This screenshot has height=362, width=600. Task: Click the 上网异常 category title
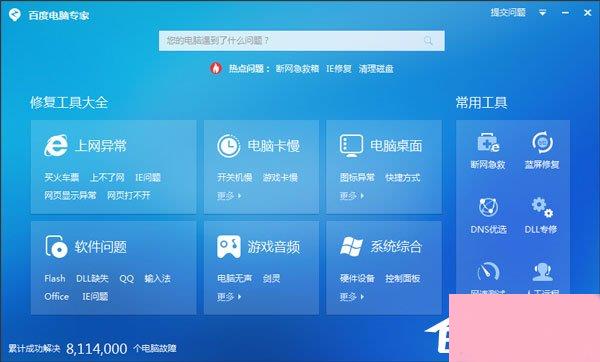pos(101,146)
